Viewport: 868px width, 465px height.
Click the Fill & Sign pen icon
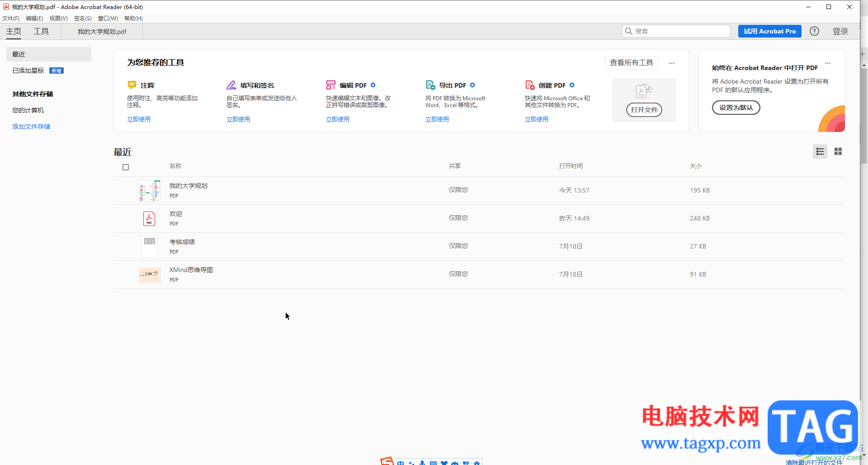231,85
